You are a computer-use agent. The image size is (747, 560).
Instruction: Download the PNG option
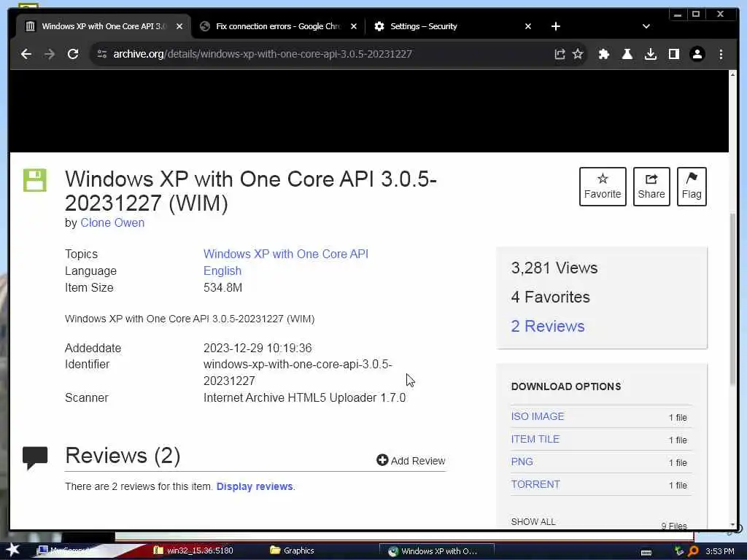click(x=522, y=462)
